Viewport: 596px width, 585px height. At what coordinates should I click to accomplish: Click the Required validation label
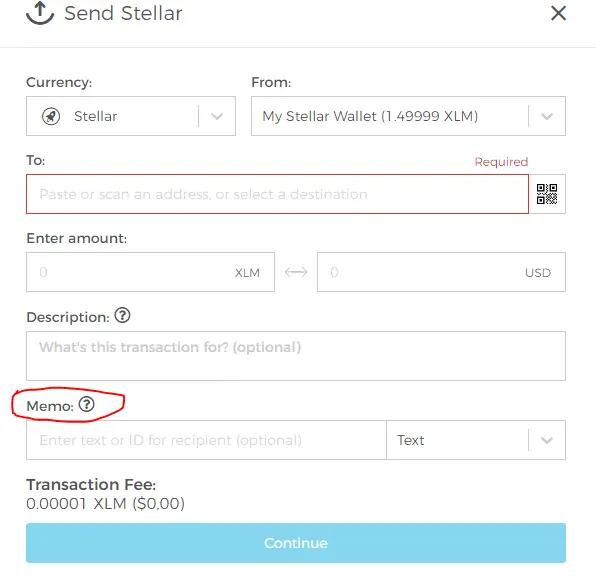[501, 162]
